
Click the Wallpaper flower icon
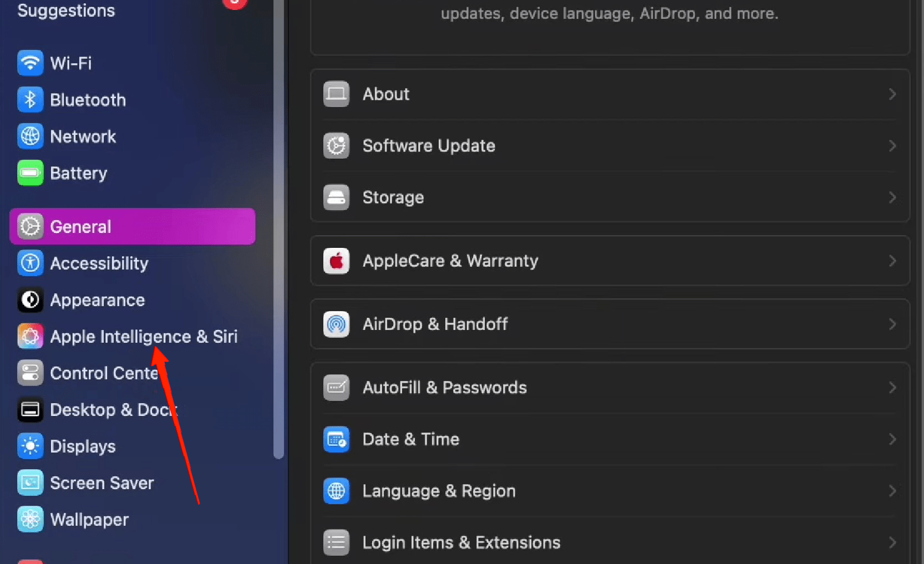[30, 520]
